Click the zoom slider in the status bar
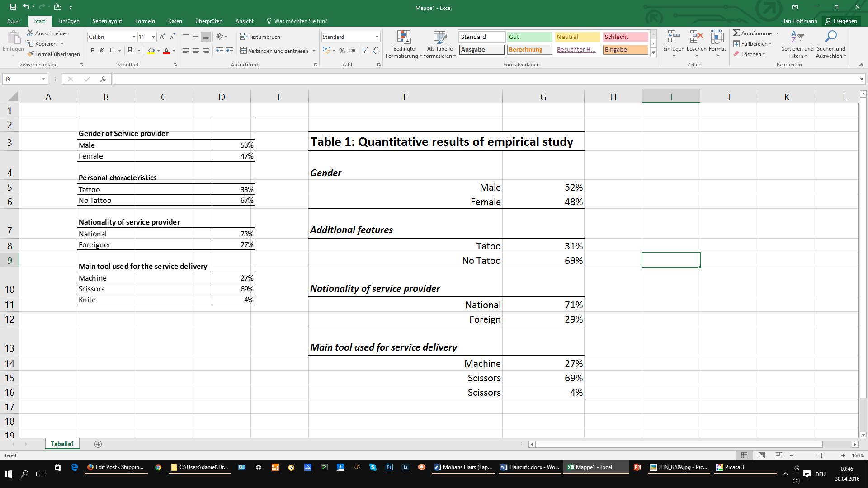 (821, 455)
